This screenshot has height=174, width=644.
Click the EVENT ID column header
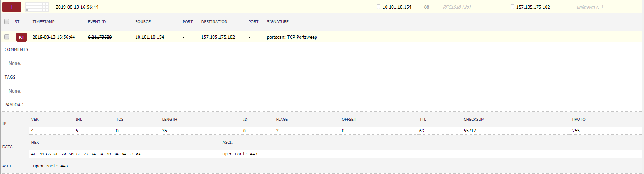pyautogui.click(x=97, y=21)
